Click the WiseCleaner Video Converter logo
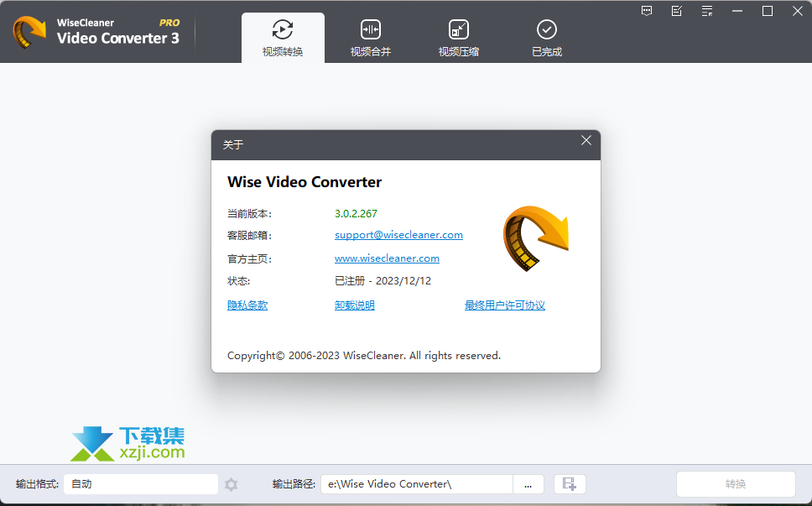This screenshot has height=506, width=812. pyautogui.click(x=96, y=32)
